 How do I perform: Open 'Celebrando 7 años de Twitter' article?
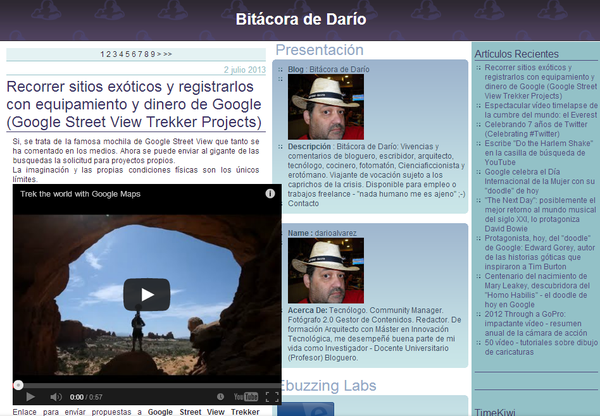pyautogui.click(x=536, y=129)
